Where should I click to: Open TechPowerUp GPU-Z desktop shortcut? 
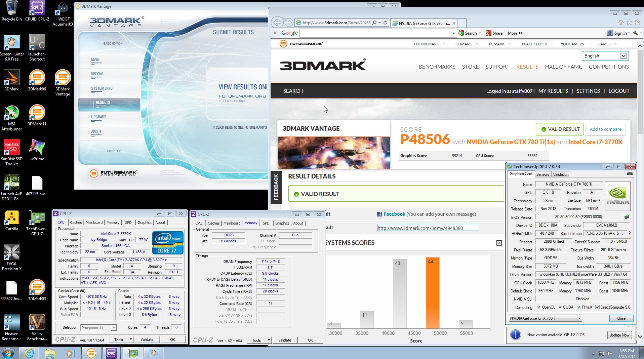[37, 223]
